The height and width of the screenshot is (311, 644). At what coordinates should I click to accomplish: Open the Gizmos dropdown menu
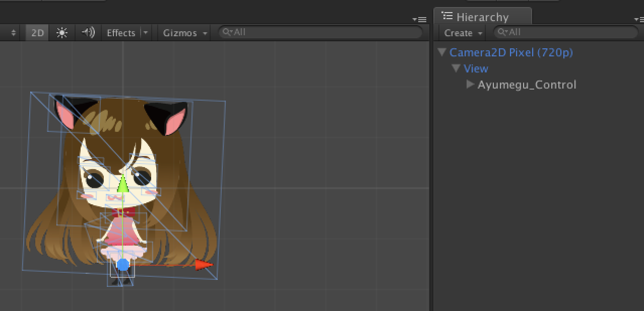tap(185, 33)
